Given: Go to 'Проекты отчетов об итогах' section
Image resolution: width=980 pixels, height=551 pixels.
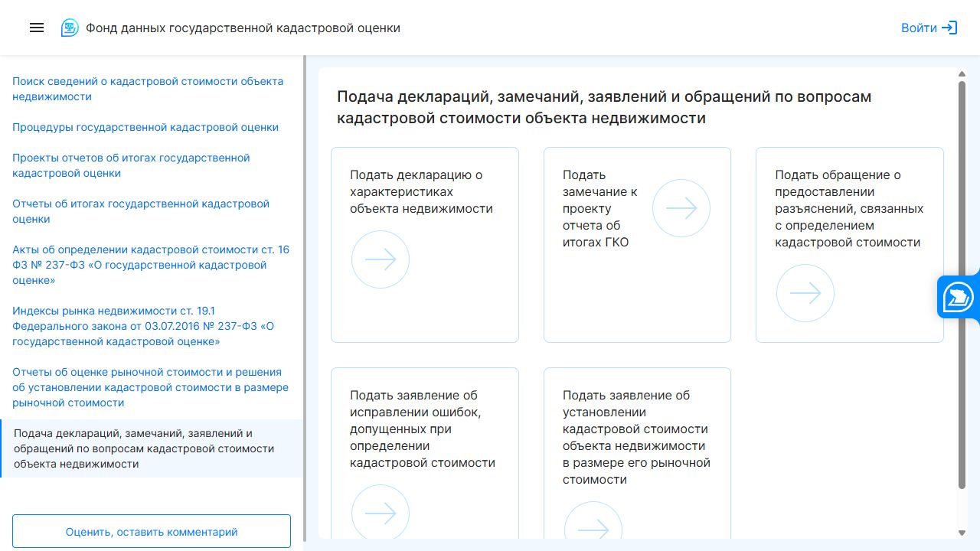Looking at the screenshot, I should coord(131,165).
